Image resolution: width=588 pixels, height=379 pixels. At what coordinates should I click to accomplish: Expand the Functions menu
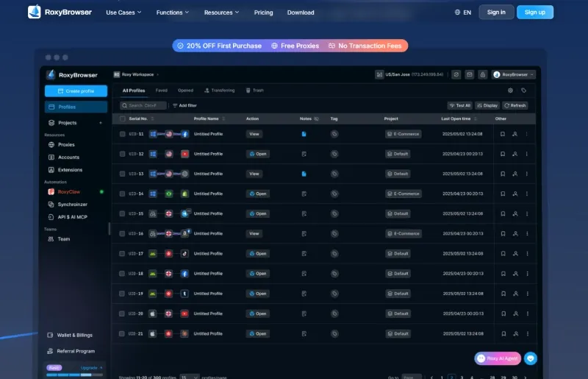point(173,13)
